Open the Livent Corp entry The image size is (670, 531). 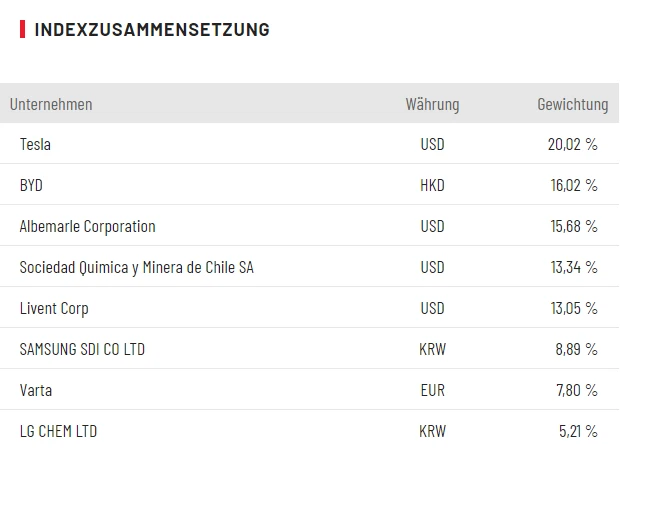click(54, 308)
